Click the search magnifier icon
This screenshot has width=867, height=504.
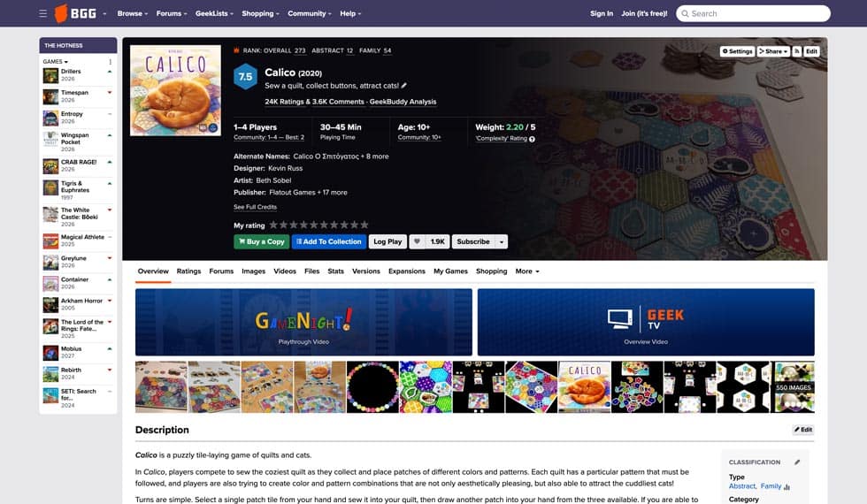click(x=685, y=14)
